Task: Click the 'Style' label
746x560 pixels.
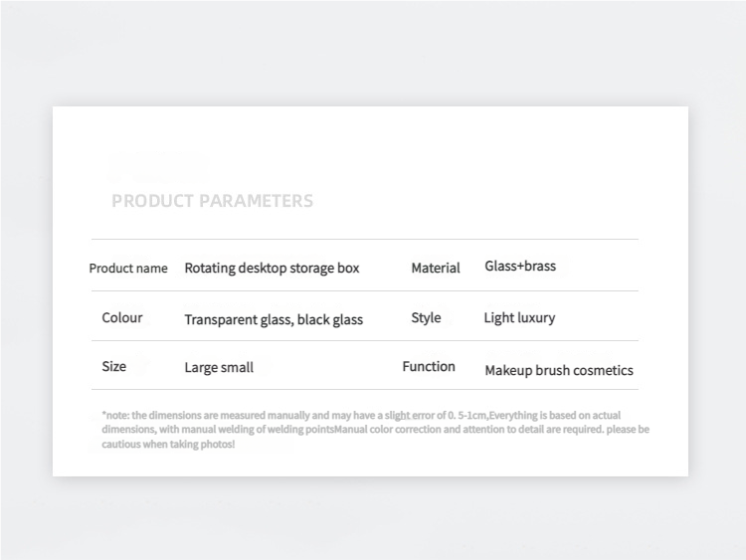Action: (x=426, y=317)
